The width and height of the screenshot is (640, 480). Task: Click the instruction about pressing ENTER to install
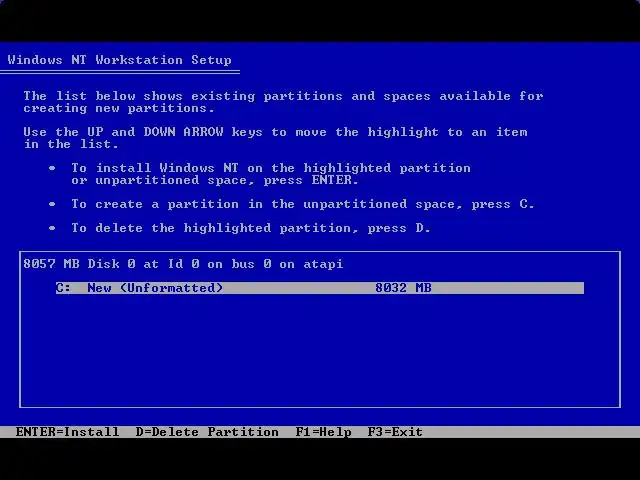[x=271, y=174]
